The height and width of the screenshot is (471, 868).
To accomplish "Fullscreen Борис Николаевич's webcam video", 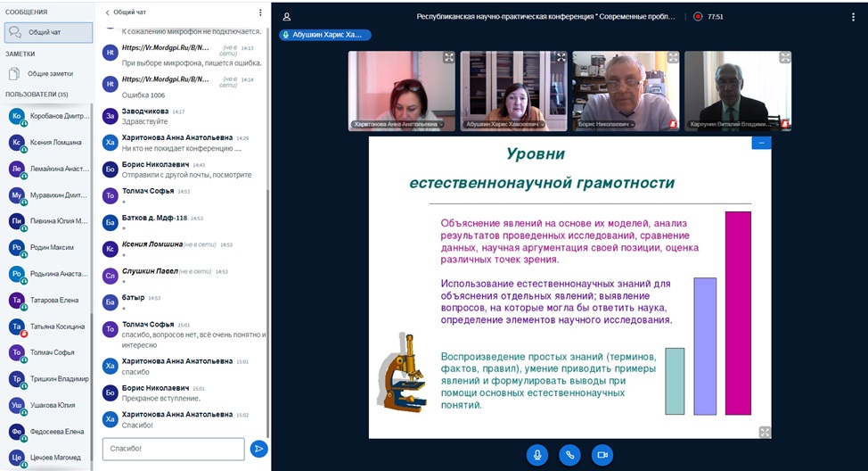I will [673, 57].
